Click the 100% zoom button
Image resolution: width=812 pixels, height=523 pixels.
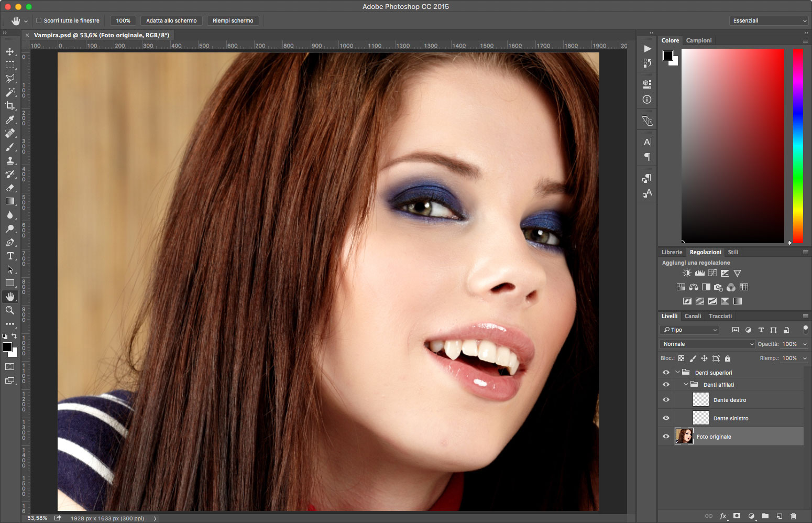tap(123, 20)
